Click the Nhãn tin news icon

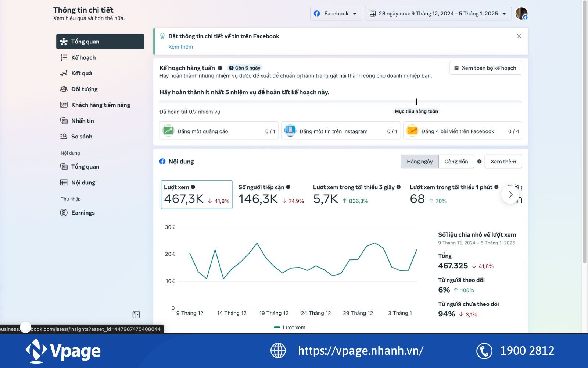[64, 121]
